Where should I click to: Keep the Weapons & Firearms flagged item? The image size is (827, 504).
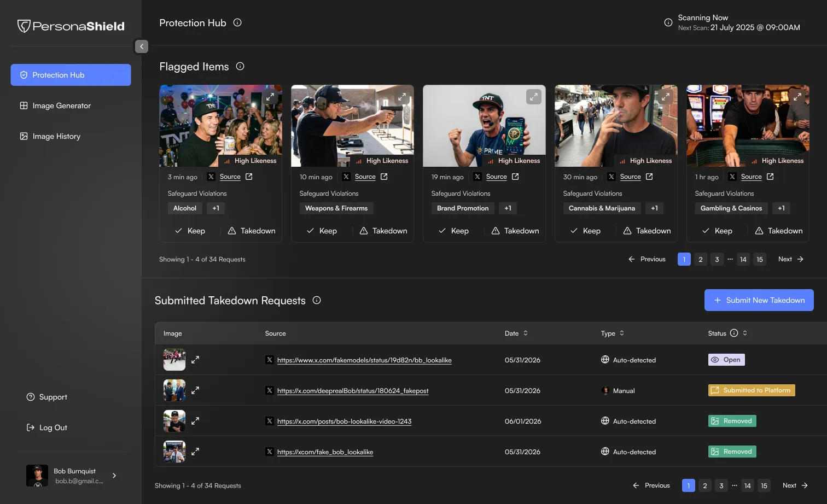tap(322, 231)
